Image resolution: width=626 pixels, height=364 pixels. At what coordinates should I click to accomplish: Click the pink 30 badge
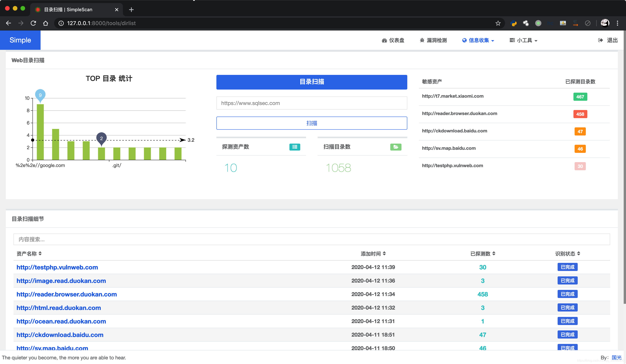click(x=580, y=166)
